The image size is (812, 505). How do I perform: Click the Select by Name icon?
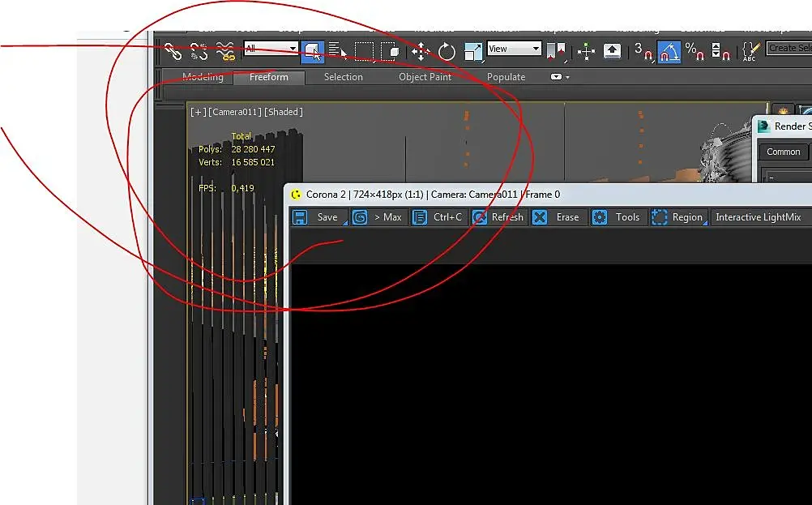tap(338, 51)
